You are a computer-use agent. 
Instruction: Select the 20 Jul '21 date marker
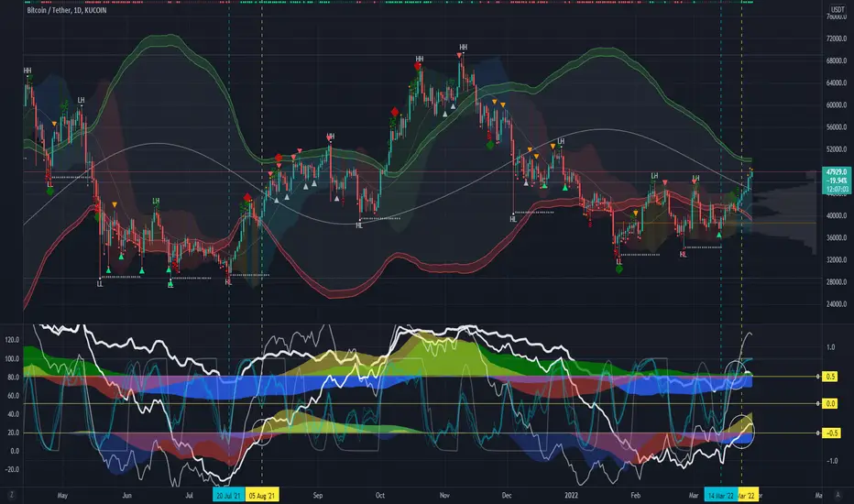229,495
